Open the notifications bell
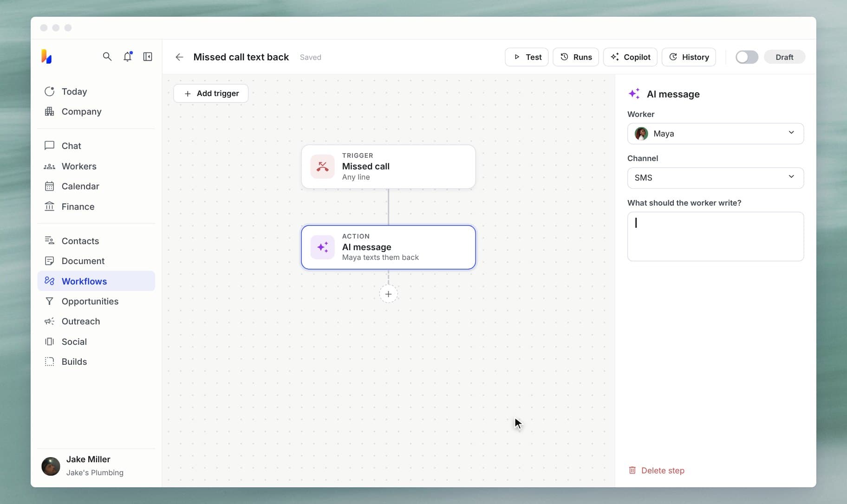The image size is (847, 504). pyautogui.click(x=128, y=57)
